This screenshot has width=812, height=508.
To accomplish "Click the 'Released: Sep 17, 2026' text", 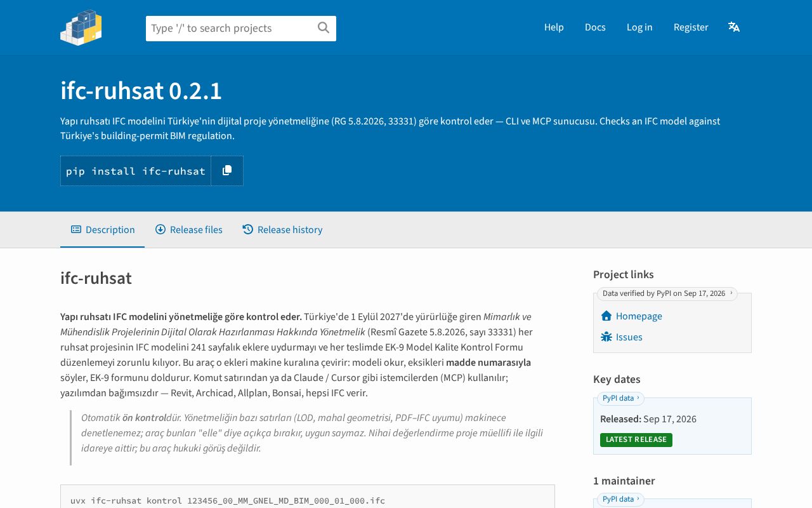I will pos(648,419).
